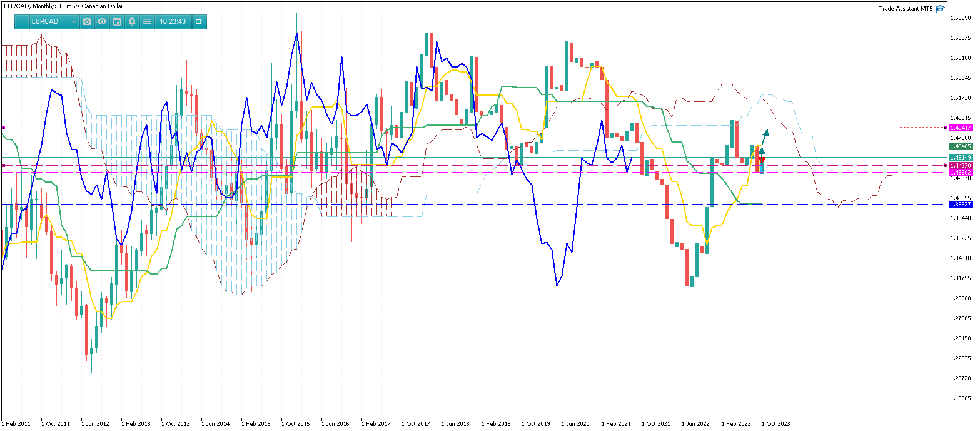Screen dimensions: 980x431
Task: Open the hamburger menu icon
Action: pyautogui.click(x=147, y=21)
